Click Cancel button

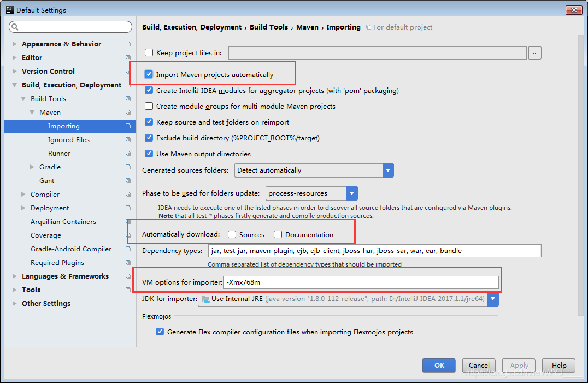(479, 366)
